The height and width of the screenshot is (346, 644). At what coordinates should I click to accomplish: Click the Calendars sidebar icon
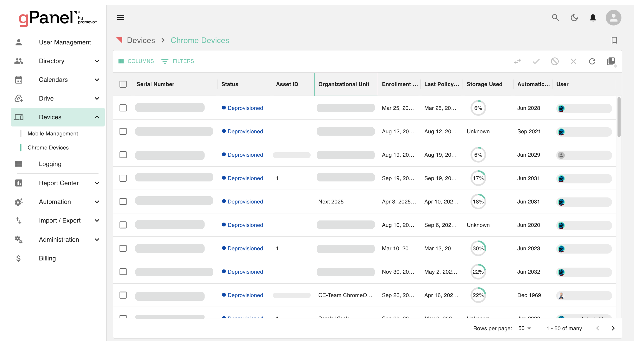[x=19, y=80]
